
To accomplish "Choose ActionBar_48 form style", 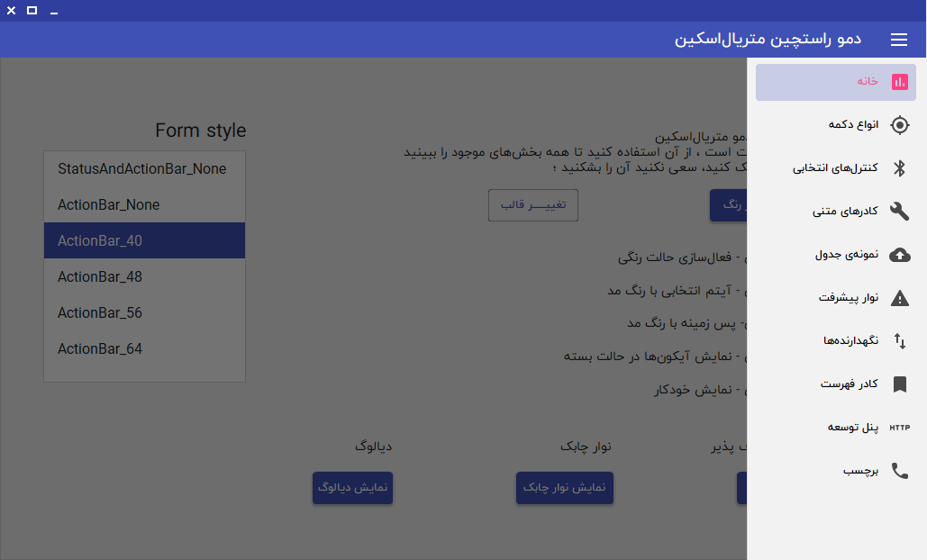I will pyautogui.click(x=144, y=276).
